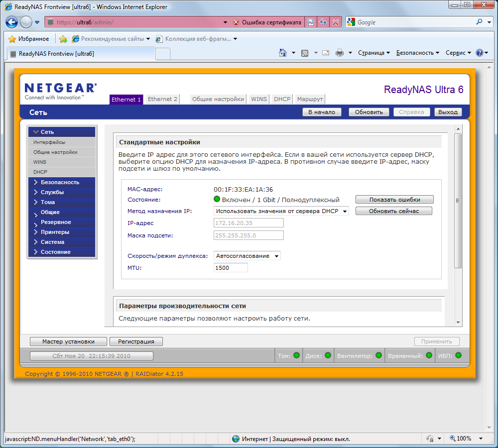Open search provider dropdown arrow
This screenshot has width=498, height=448.
[490, 22]
